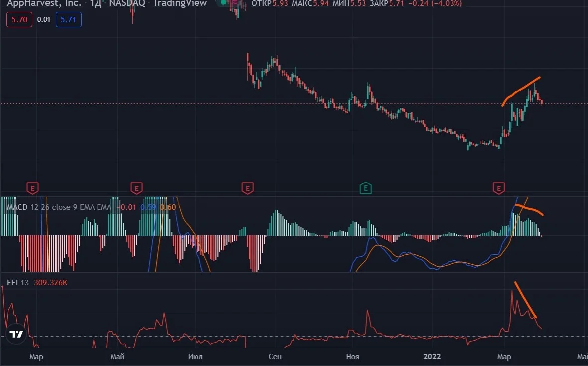This screenshot has height=366, width=588.
Task: Click the blue 5.71 buy price button
Action: (68, 19)
